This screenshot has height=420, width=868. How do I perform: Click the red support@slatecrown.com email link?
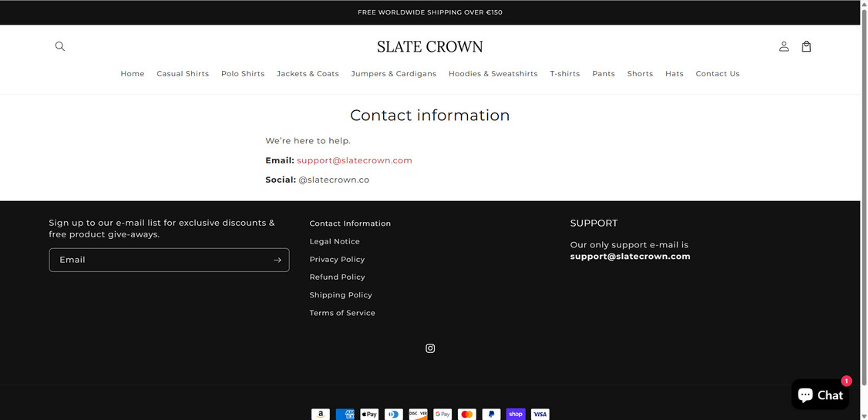click(355, 160)
